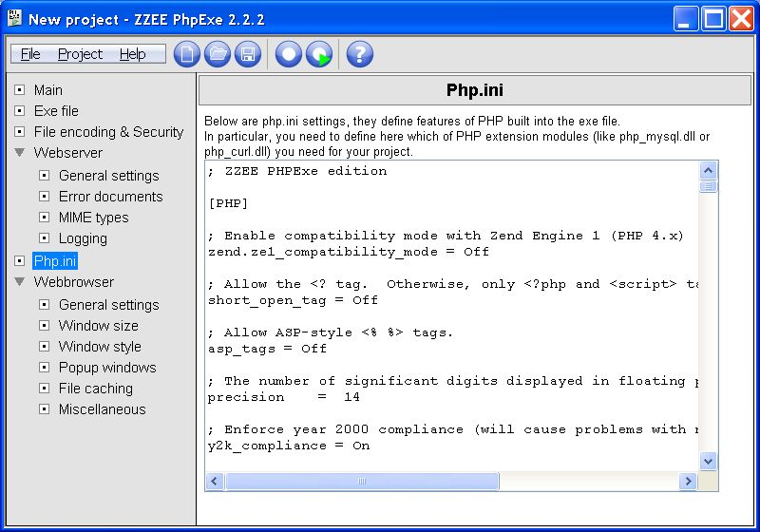Select General settings under Webserver

(108, 176)
